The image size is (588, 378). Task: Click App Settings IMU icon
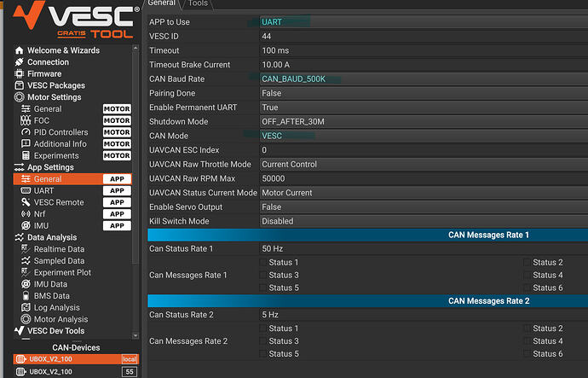point(26,225)
